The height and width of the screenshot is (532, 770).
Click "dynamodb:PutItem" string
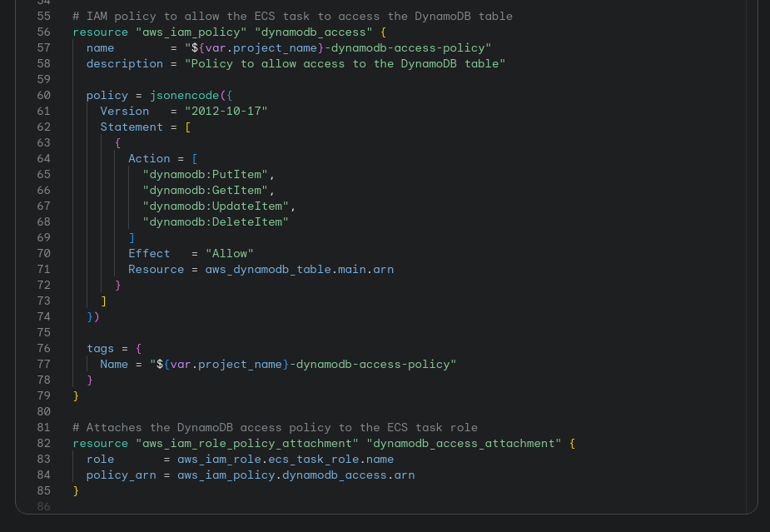pyautogui.click(x=206, y=174)
